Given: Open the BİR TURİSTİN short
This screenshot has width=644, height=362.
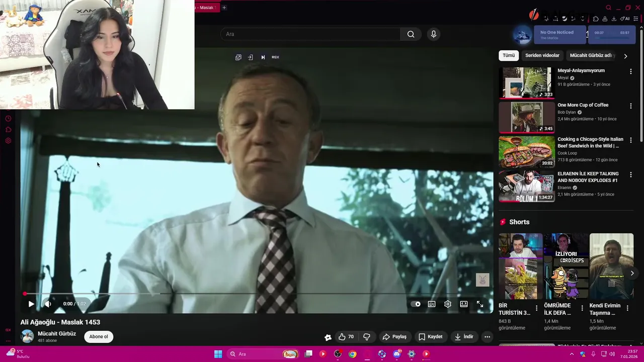Looking at the screenshot, I should [520, 266].
